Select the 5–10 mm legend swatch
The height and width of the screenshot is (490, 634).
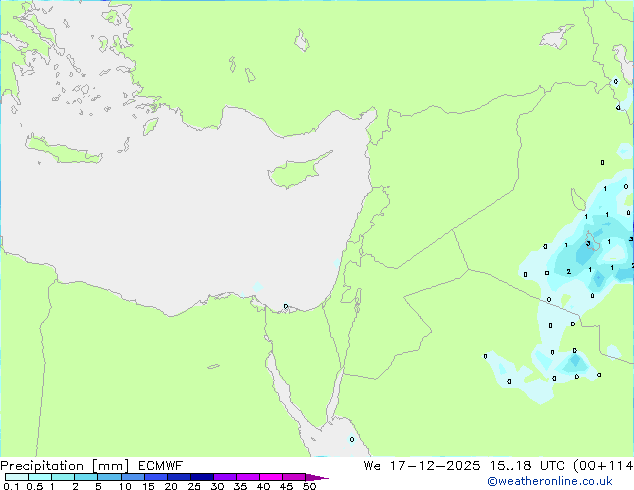pos(109,477)
